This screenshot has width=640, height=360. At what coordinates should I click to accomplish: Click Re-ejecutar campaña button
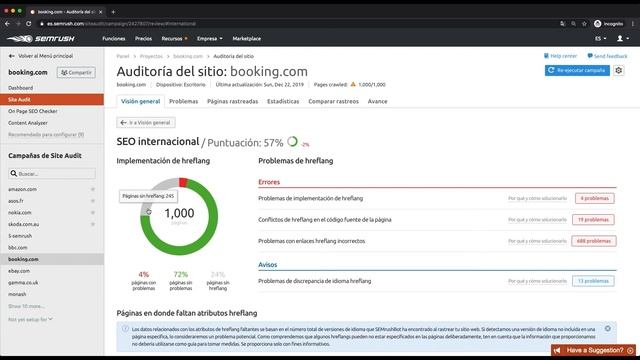coord(577,71)
